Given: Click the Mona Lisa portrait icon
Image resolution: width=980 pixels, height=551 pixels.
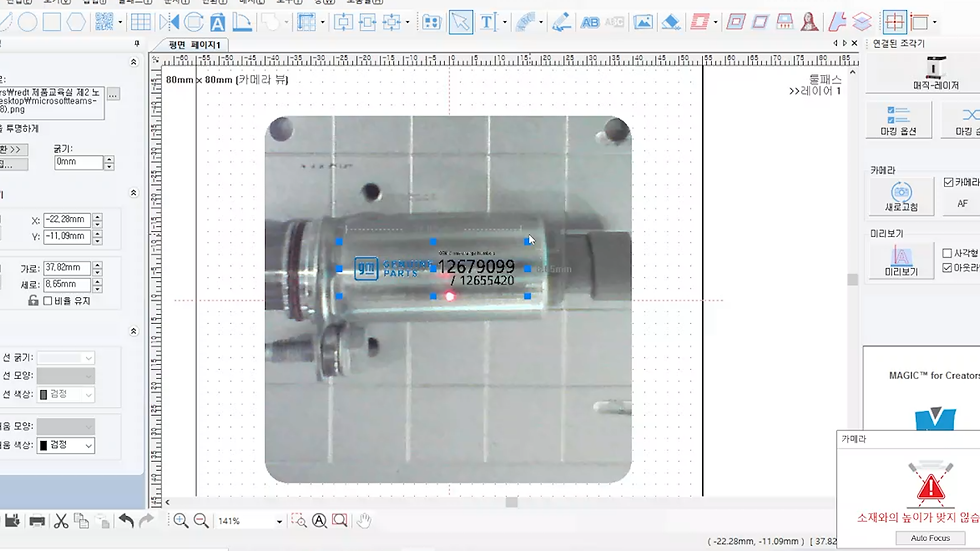Looking at the screenshot, I should point(809,22).
